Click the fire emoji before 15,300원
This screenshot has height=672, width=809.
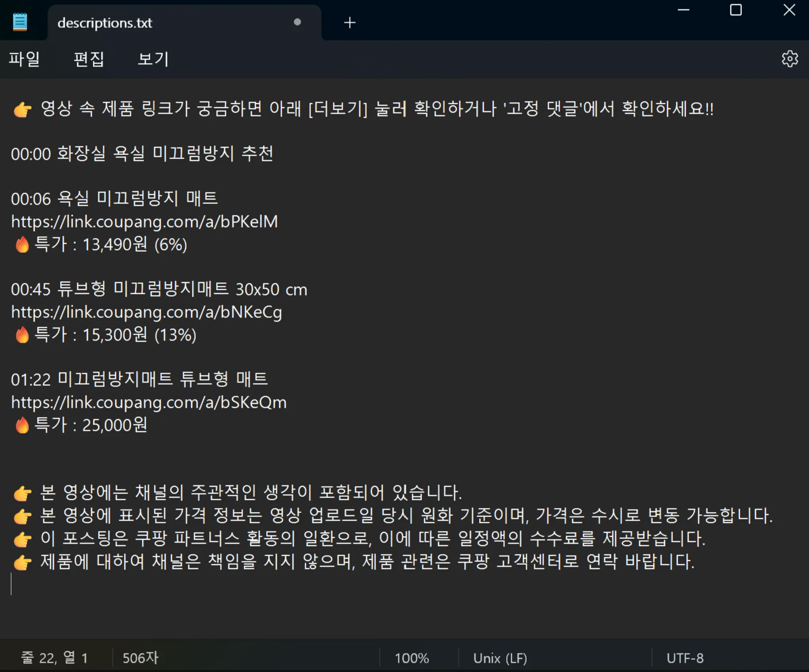22,335
